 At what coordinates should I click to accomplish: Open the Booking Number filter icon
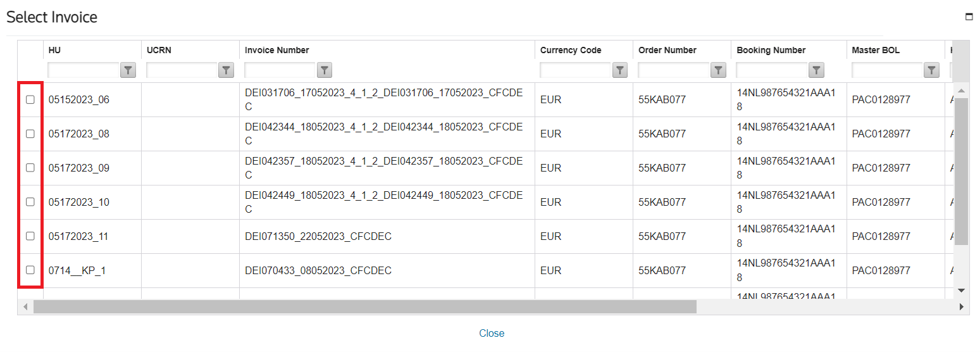(x=817, y=70)
